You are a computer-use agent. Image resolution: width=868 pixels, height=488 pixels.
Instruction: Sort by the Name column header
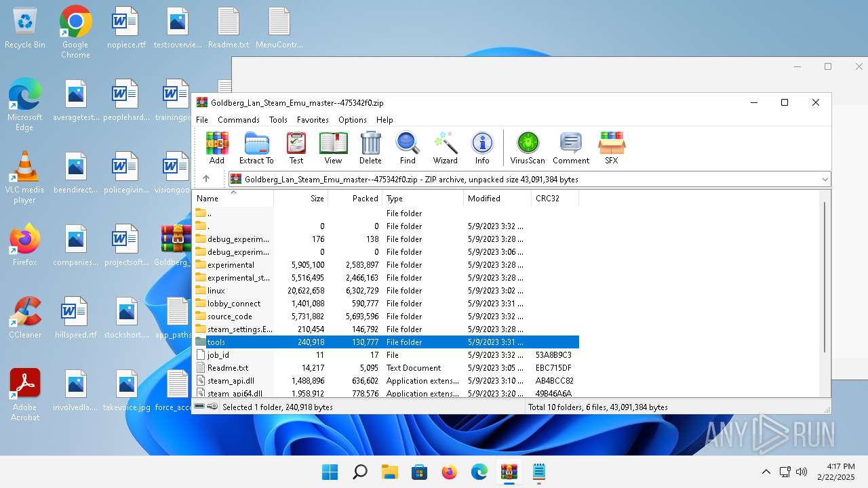click(x=233, y=199)
